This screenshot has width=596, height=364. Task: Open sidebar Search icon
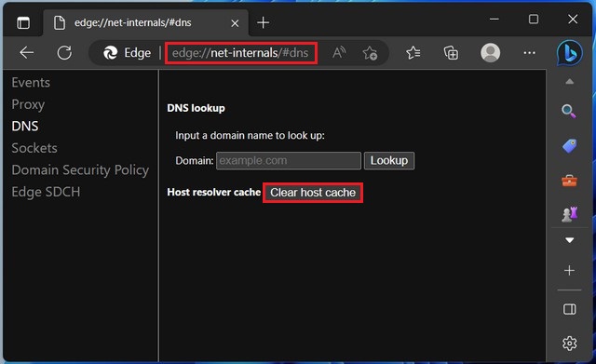tap(569, 112)
